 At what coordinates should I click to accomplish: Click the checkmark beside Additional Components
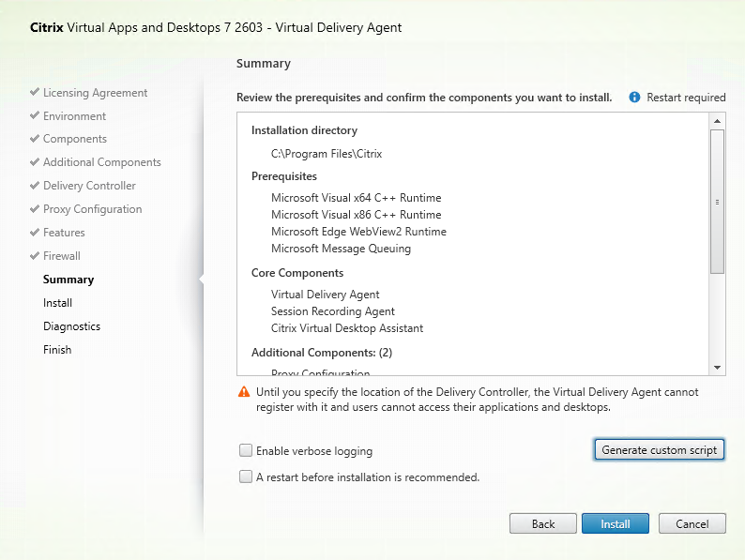click(x=34, y=161)
